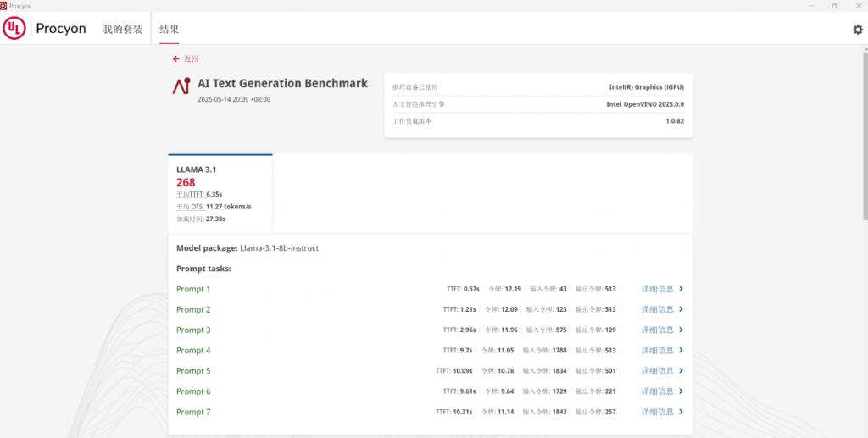Expand Prompt 2 details chevron
Viewport: 868px width, 438px height.
pos(681,309)
